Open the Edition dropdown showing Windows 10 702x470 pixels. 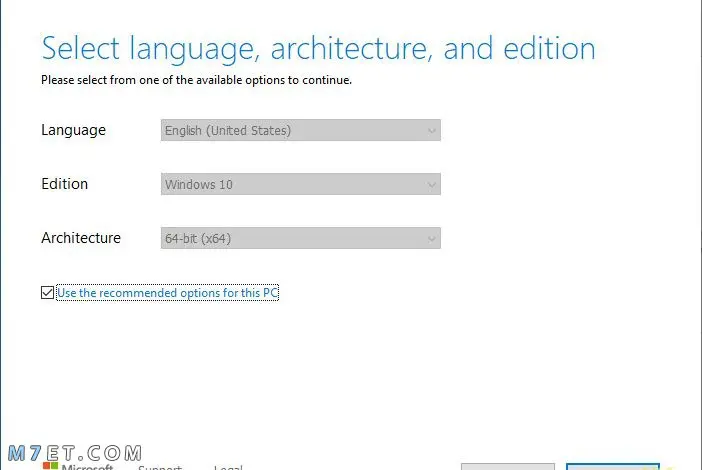pyautogui.click(x=300, y=184)
